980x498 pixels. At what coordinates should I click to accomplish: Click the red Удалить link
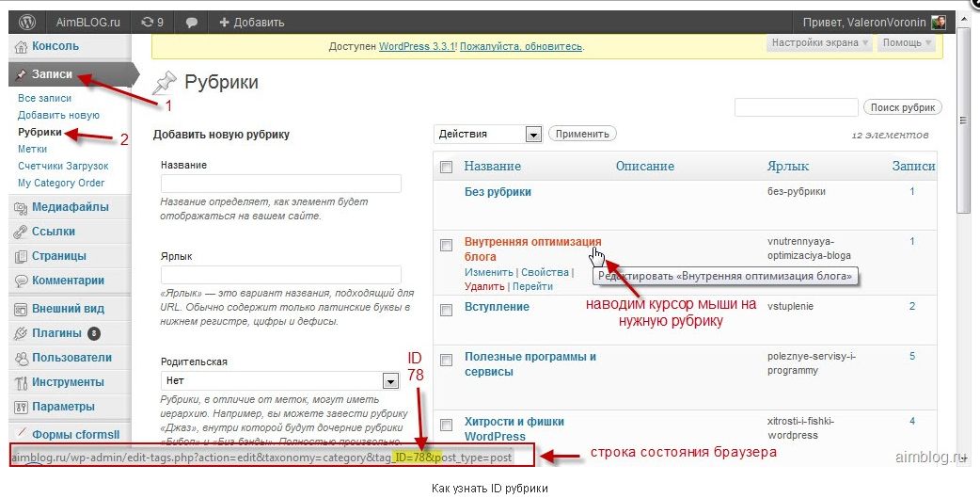[484, 286]
